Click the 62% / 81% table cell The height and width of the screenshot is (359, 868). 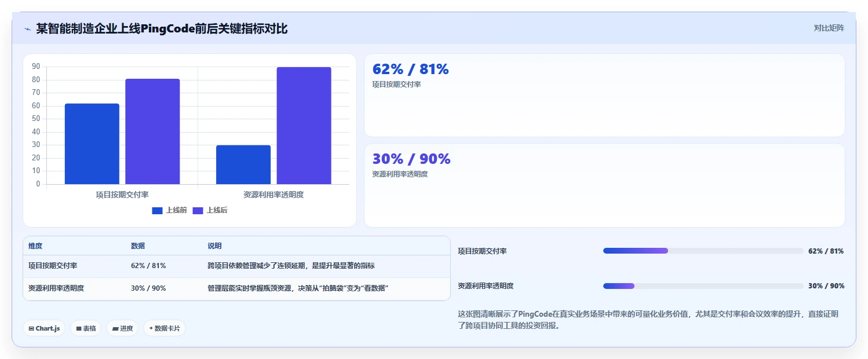(x=148, y=266)
